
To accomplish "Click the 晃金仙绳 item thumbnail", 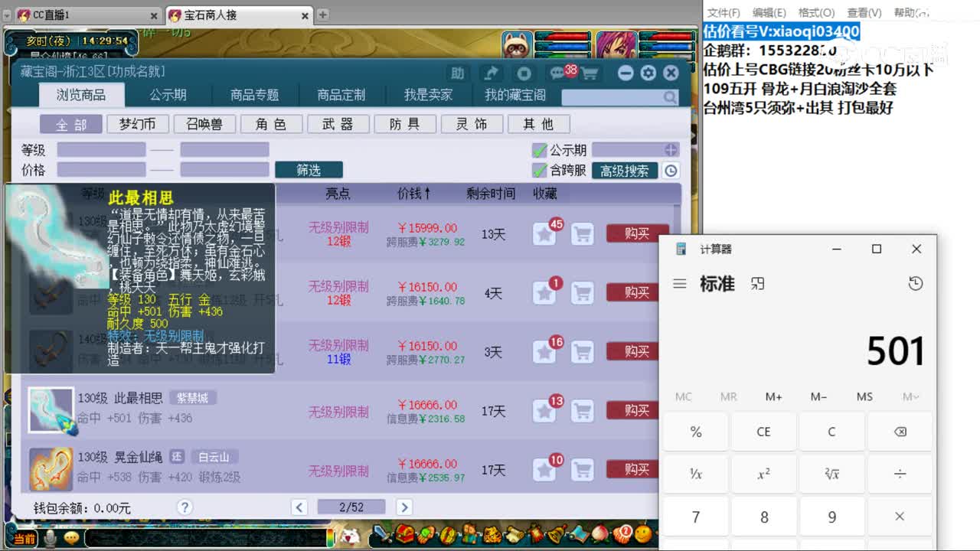I will (x=51, y=469).
